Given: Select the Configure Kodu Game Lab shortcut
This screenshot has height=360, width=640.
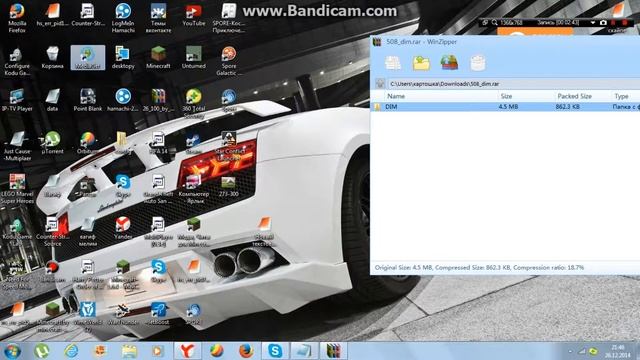Looking at the screenshot, I should (x=17, y=61).
